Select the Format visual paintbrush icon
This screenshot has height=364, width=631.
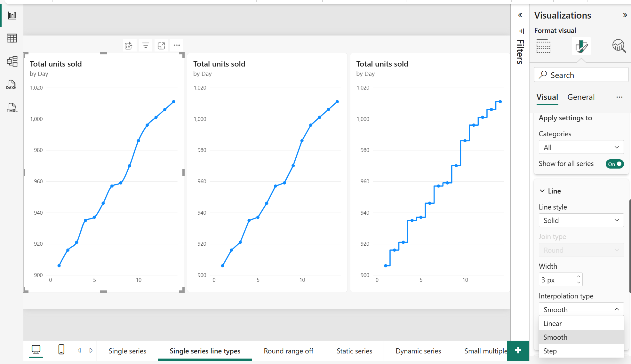point(581,46)
